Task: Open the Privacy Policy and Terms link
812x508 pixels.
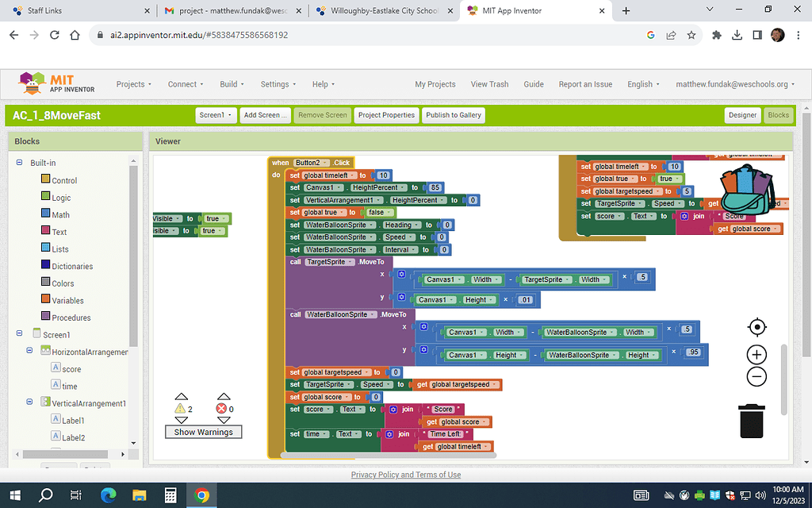Action: [x=406, y=474]
